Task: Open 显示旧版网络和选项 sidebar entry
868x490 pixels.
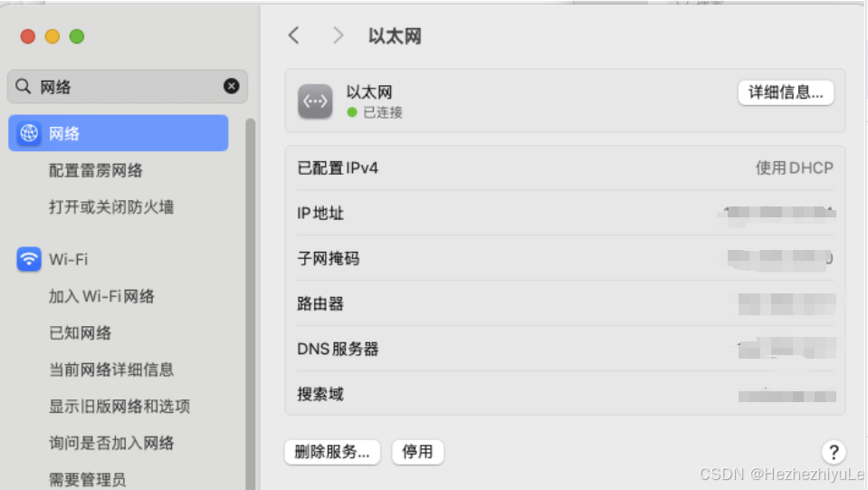Action: 119,406
